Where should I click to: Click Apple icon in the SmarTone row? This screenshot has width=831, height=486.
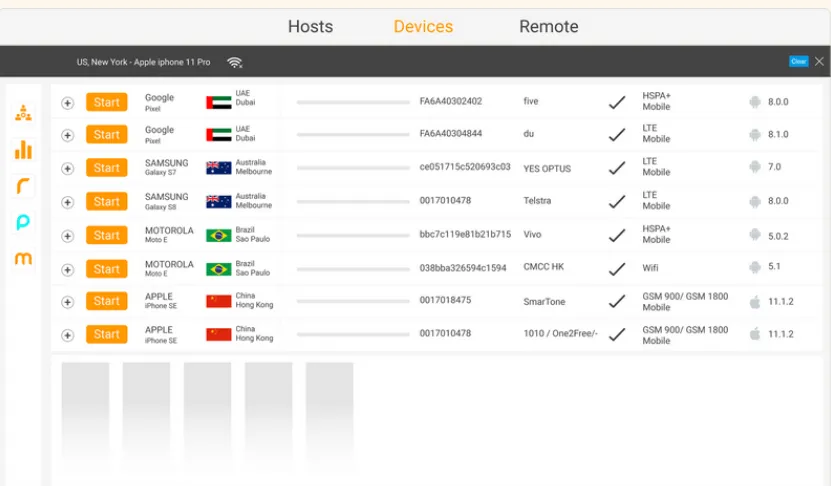[755, 302]
